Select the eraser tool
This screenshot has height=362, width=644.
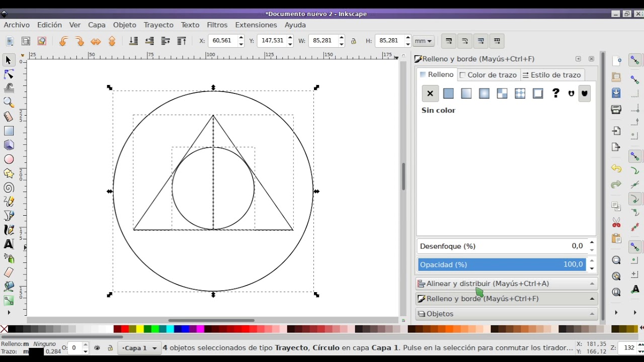(x=9, y=273)
